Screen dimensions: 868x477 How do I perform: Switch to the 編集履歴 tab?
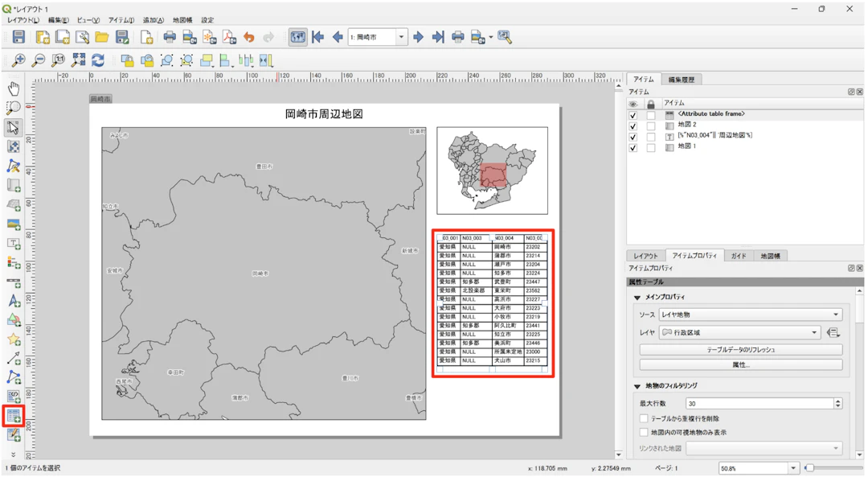681,80
